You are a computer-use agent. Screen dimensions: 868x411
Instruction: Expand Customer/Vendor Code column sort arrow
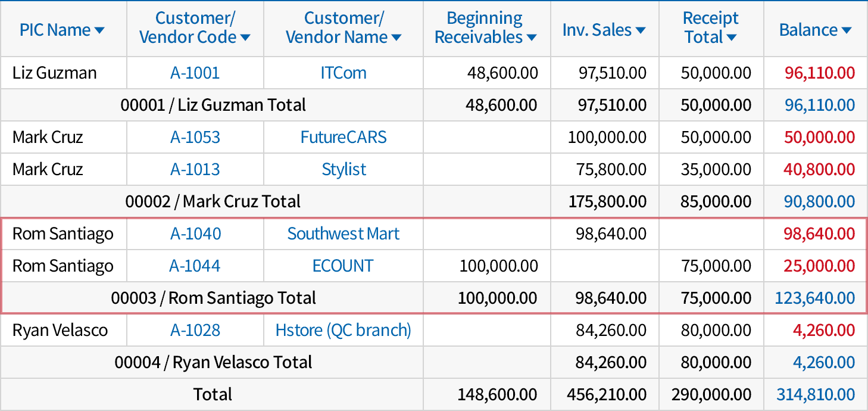[245, 38]
